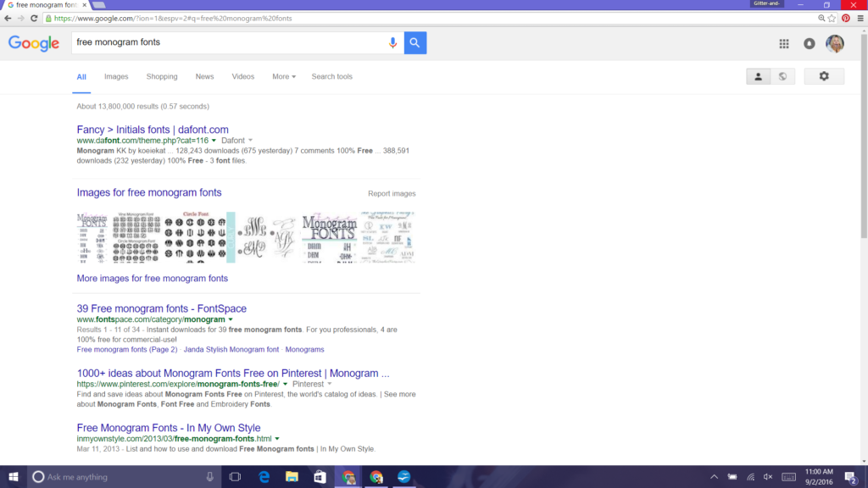
Task: Expand the Dafont source dropdown arrow
Action: pyautogui.click(x=250, y=141)
